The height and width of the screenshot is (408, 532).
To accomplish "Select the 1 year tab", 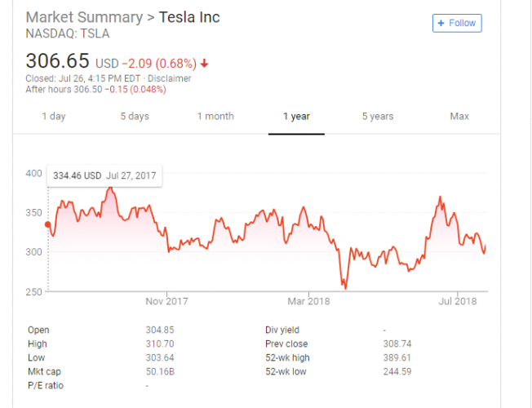I will (296, 117).
